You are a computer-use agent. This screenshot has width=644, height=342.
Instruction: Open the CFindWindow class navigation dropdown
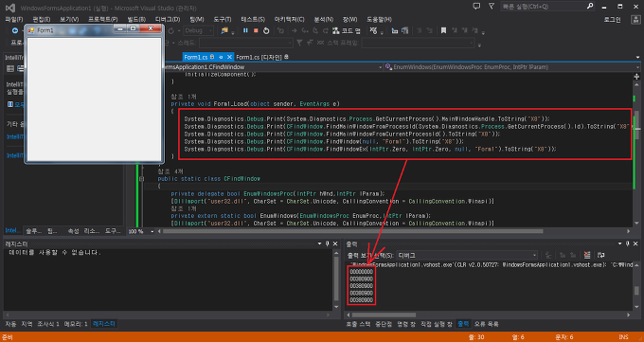(380, 67)
